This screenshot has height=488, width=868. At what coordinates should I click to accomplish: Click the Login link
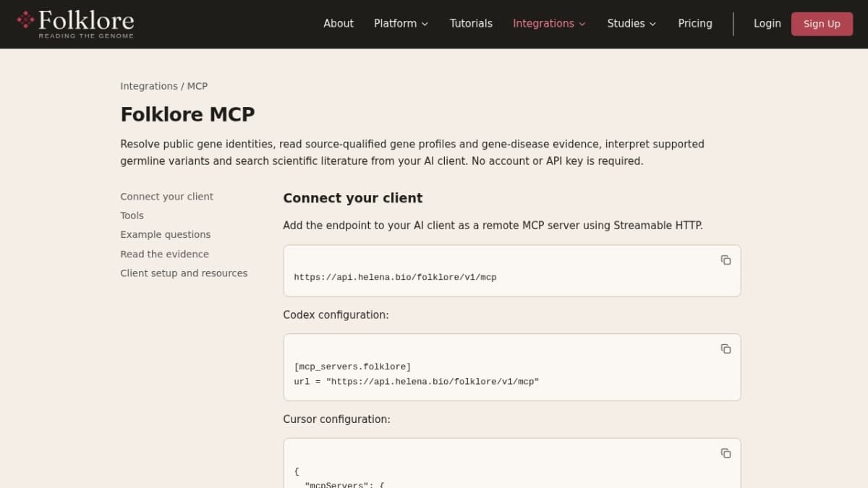point(767,23)
